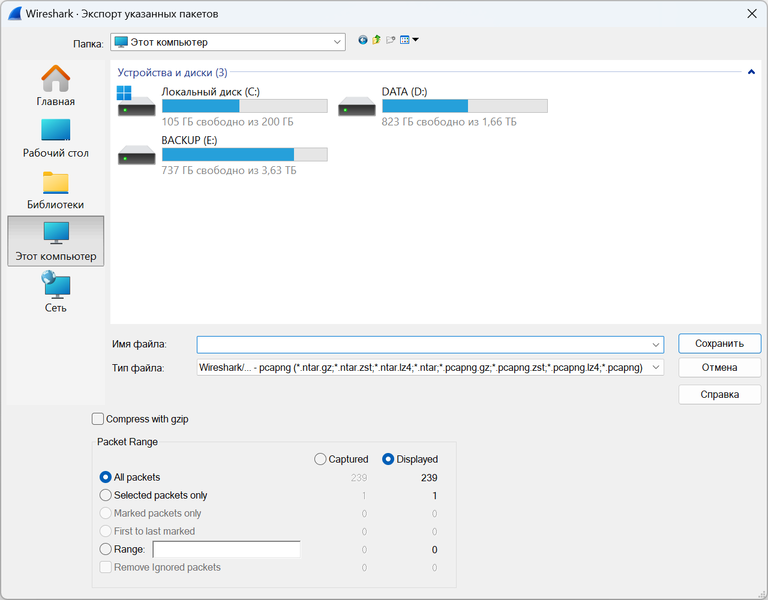Go back to the last visited folder

tap(362, 40)
